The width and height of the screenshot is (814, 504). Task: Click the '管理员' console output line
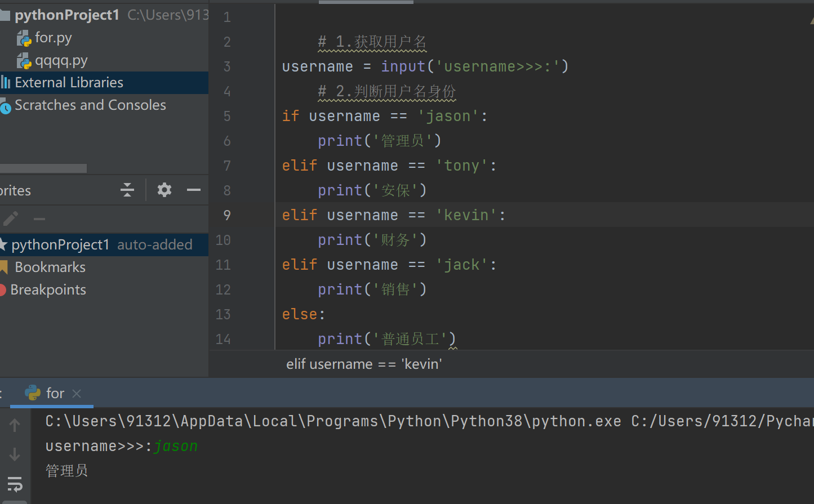[66, 471]
